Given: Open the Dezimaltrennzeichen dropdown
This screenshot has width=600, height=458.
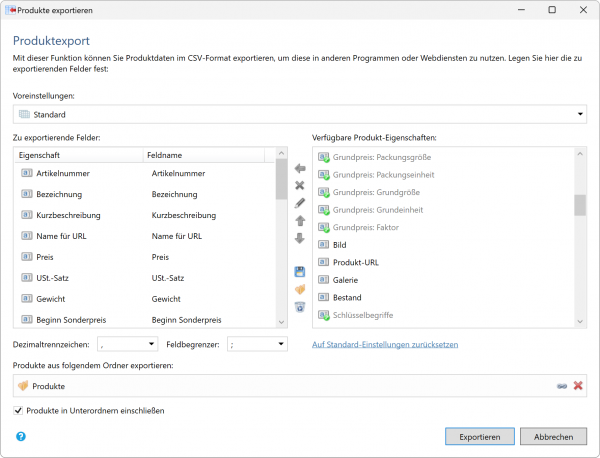Looking at the screenshot, I should (x=151, y=344).
